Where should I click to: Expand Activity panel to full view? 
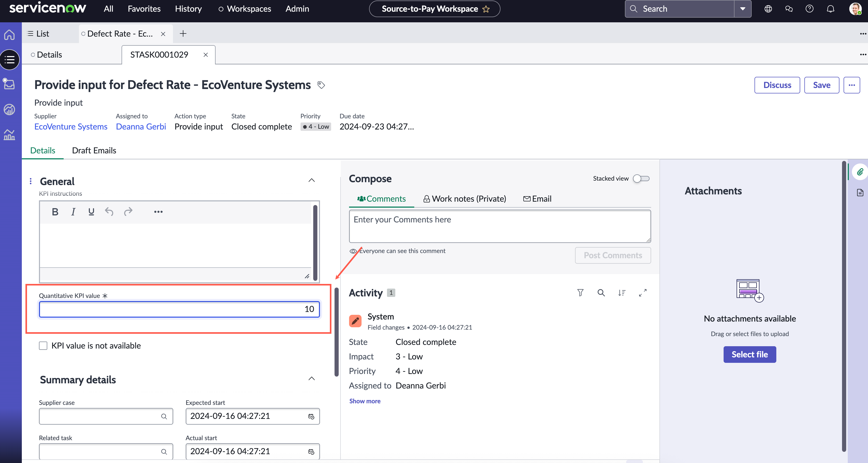643,292
